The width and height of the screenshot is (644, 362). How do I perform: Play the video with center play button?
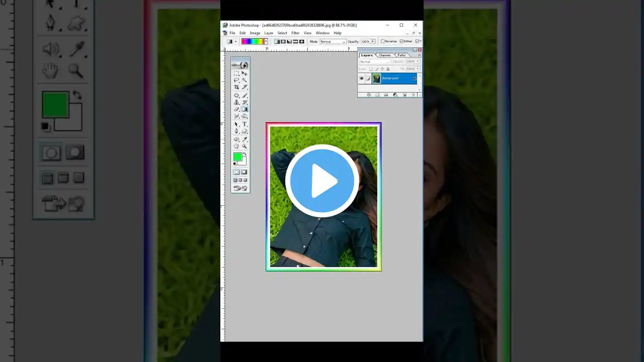tap(322, 181)
